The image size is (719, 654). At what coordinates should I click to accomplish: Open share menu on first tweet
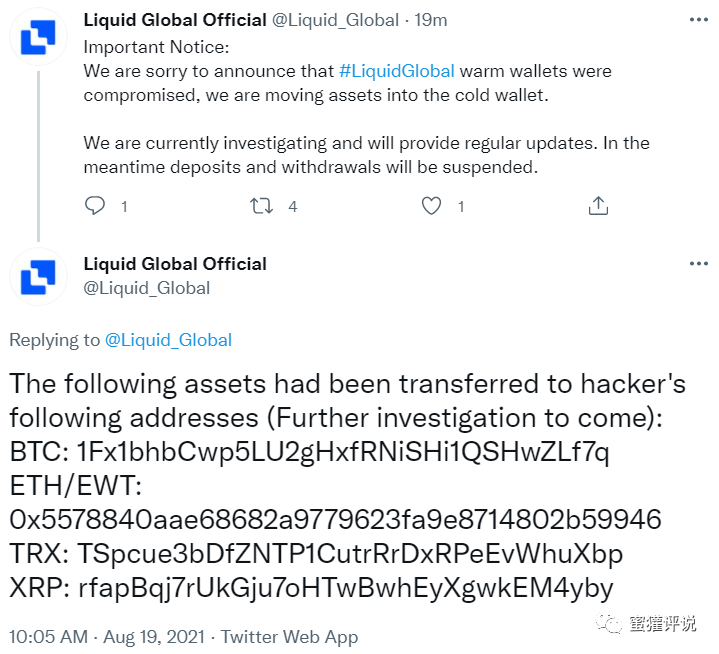[x=598, y=205]
